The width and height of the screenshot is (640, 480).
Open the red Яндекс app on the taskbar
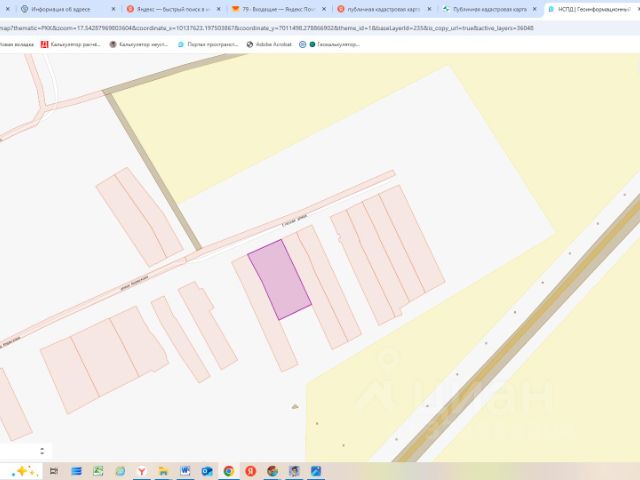coord(251,471)
